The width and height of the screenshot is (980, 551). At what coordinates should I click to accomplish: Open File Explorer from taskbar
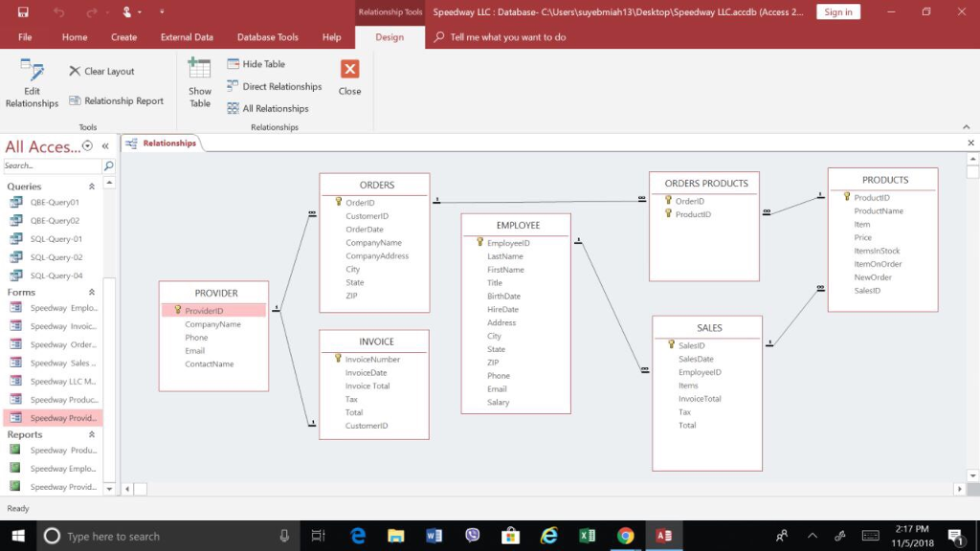[395, 536]
